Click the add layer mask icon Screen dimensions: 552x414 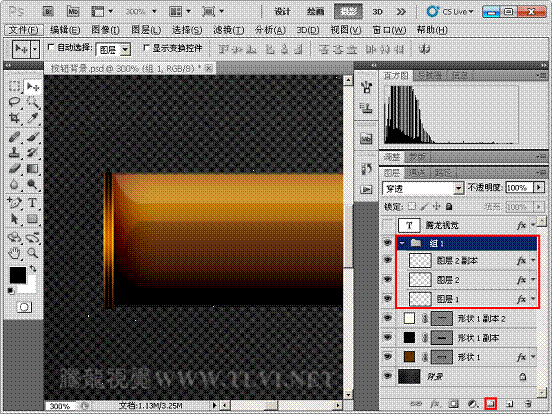(453, 403)
